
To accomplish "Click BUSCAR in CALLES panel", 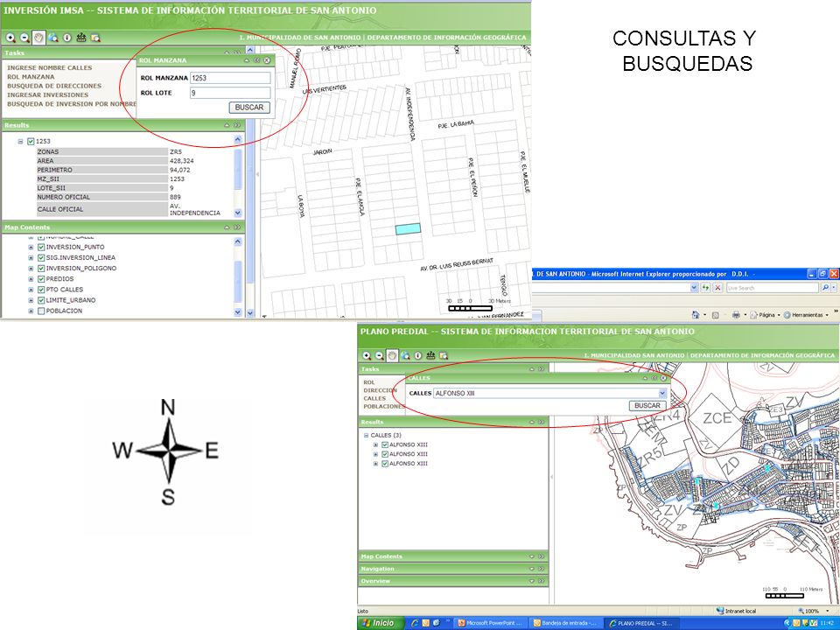I will [647, 406].
